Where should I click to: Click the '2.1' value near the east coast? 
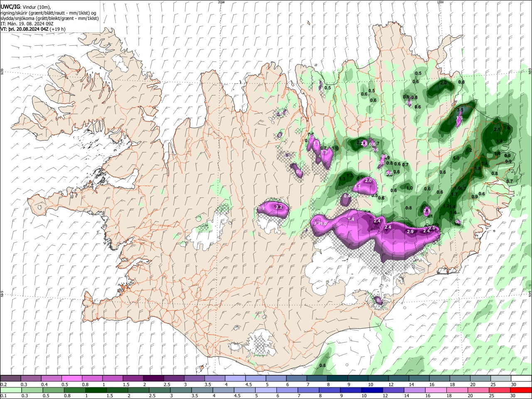(497, 130)
